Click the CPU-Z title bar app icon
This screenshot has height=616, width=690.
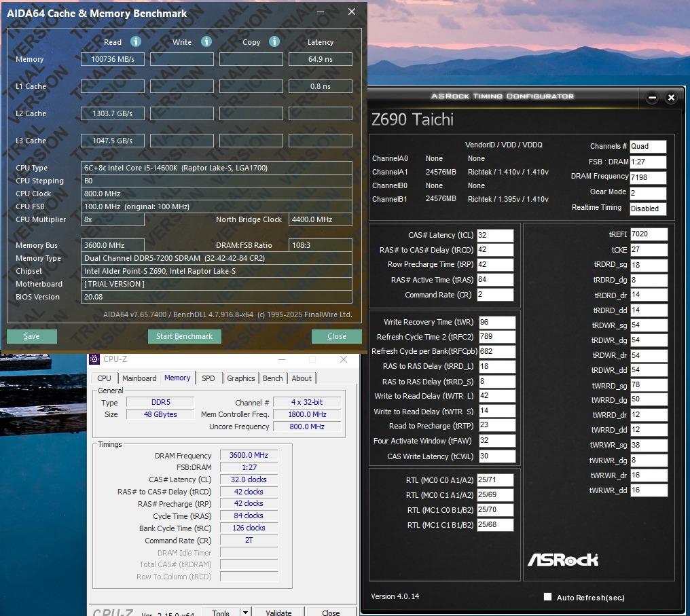tap(95, 359)
